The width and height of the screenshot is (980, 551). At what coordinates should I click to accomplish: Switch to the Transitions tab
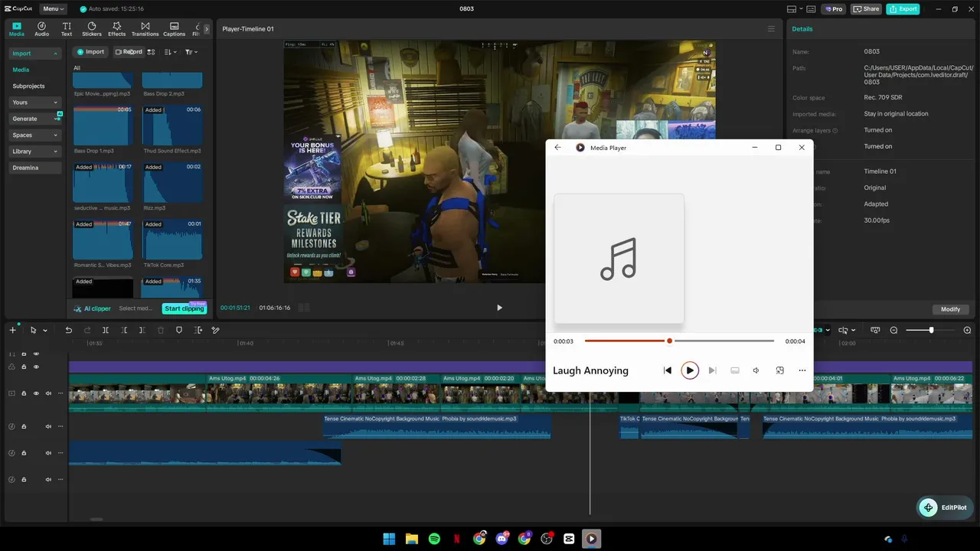145,29
